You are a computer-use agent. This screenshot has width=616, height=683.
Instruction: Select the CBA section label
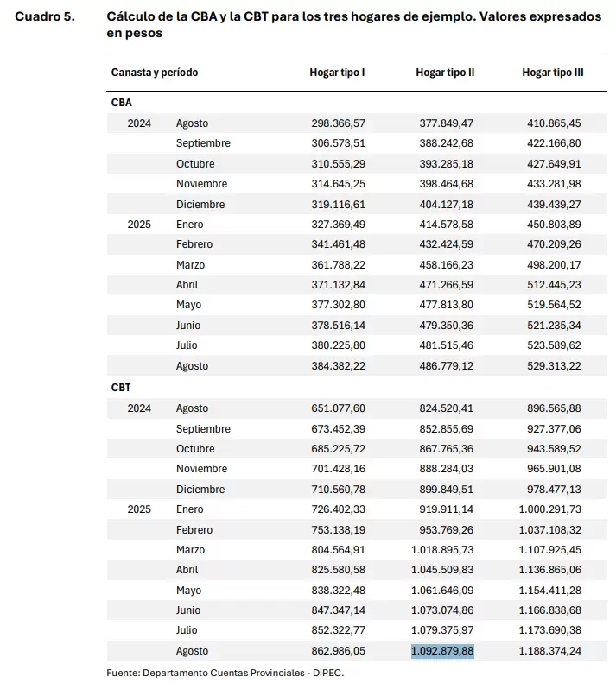pyautogui.click(x=121, y=103)
